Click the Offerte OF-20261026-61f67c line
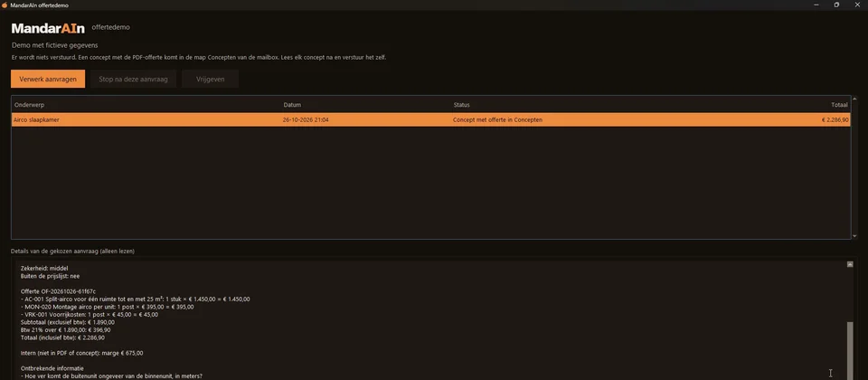868x380 pixels. [58, 290]
